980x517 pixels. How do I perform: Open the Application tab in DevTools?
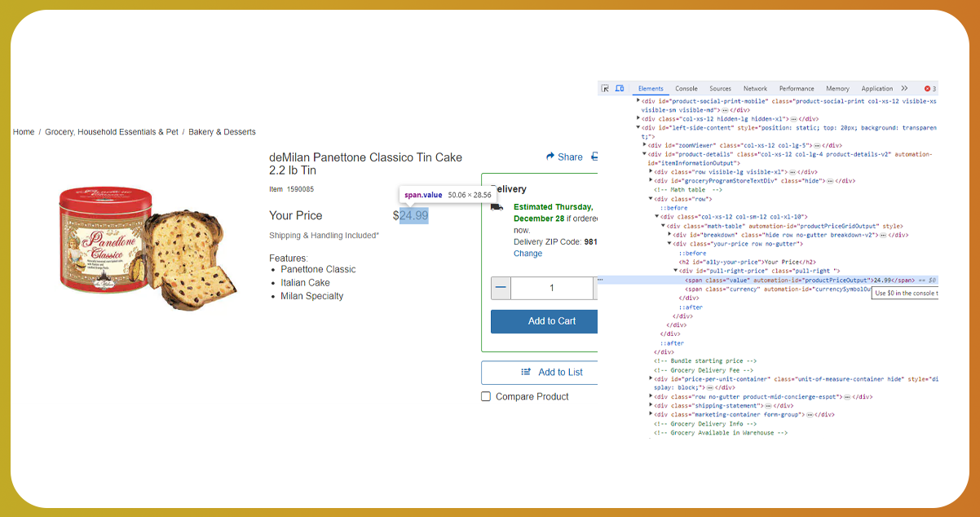(x=877, y=88)
